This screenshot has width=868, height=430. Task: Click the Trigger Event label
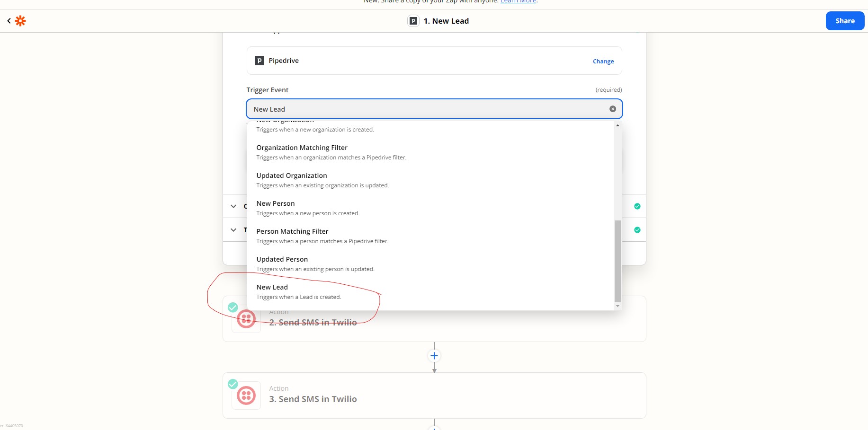click(268, 90)
